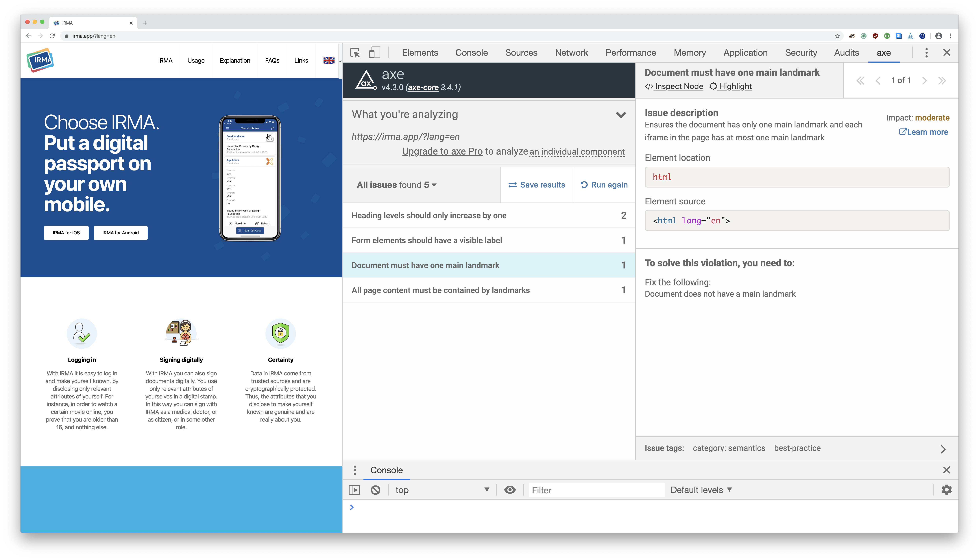The image size is (979, 560).
Task: Switch to the Audits tab
Action: (x=846, y=53)
